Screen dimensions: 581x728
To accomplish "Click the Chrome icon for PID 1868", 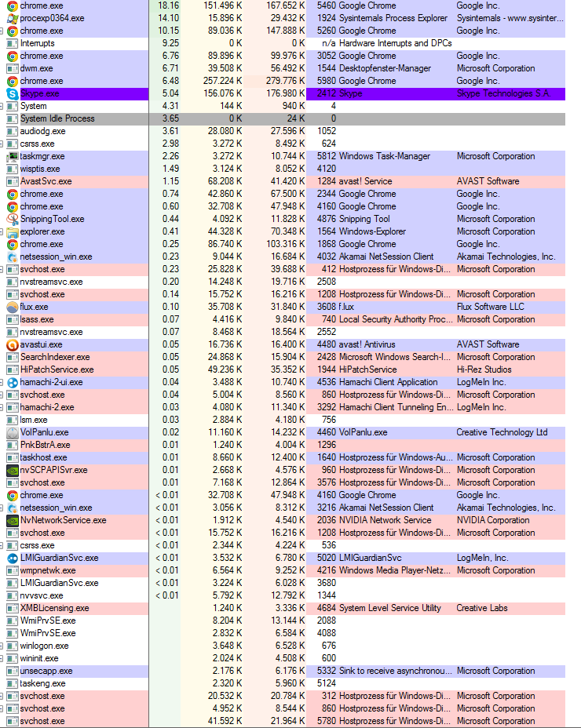I will [13, 244].
